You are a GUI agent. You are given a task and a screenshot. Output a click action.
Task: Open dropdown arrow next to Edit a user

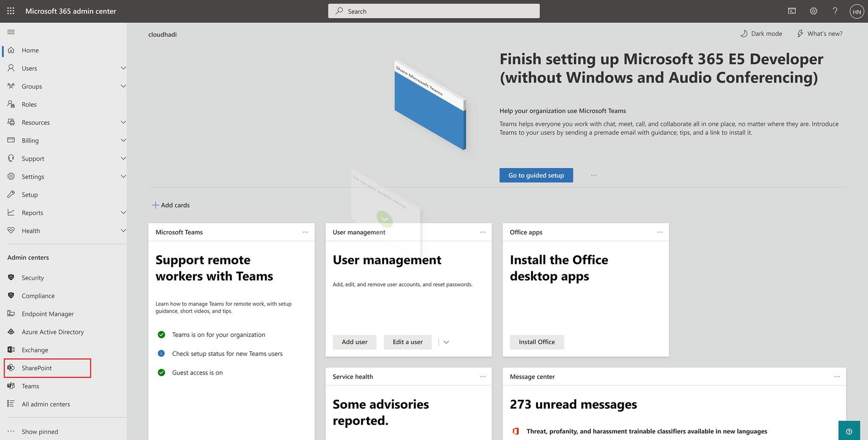point(446,342)
